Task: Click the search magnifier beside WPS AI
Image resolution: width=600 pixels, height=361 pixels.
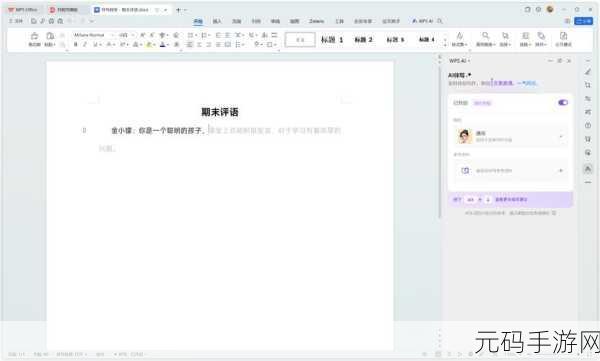Action: click(x=440, y=21)
